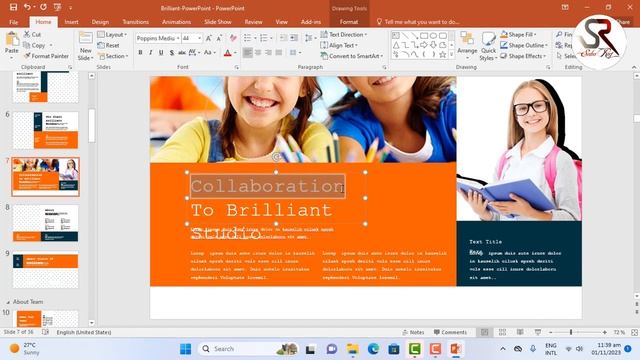The image size is (640, 360).
Task: Collapse the About Team section
Action: click(x=8, y=302)
